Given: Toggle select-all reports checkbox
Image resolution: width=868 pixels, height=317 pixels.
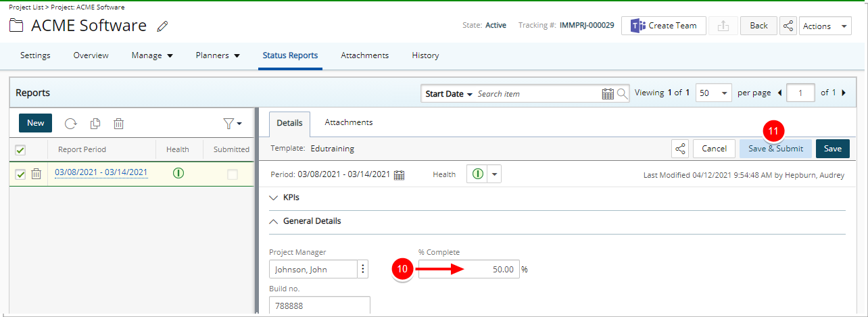Looking at the screenshot, I should click(20, 150).
